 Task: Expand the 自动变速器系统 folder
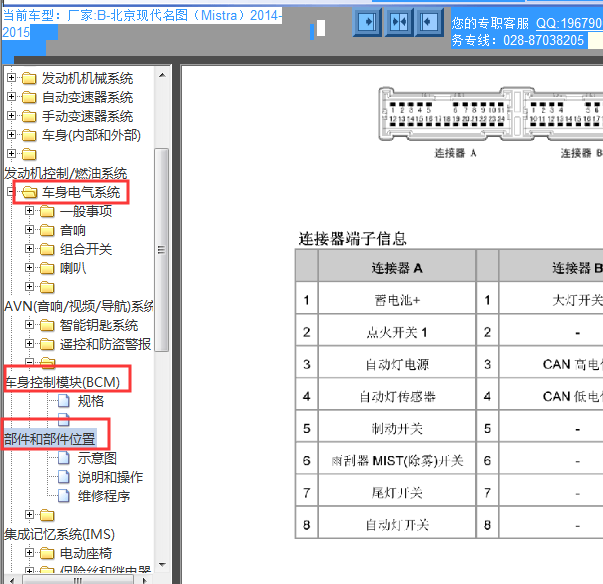[x=12, y=97]
